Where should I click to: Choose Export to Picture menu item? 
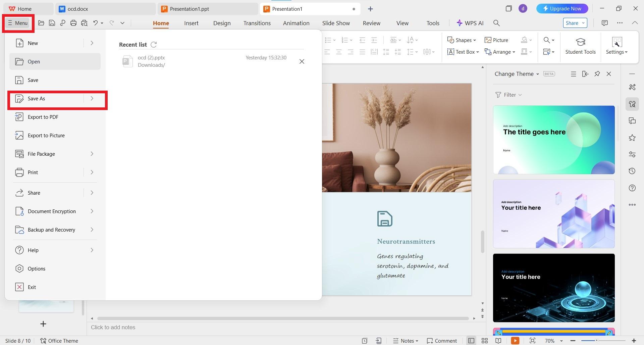tap(55, 135)
